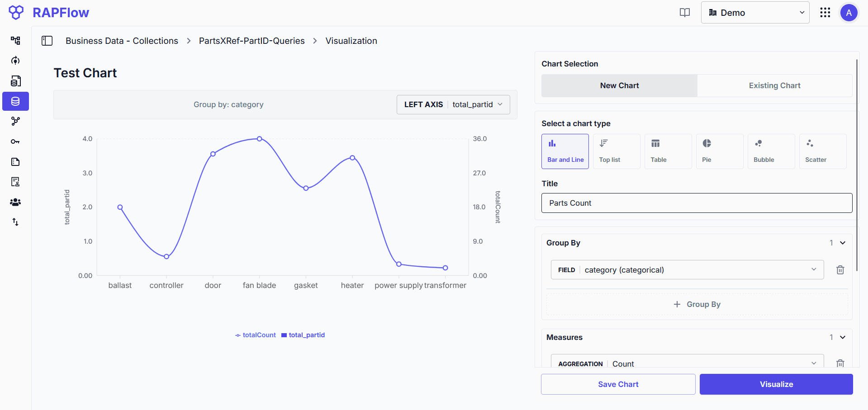Click the Visualize button

776,384
